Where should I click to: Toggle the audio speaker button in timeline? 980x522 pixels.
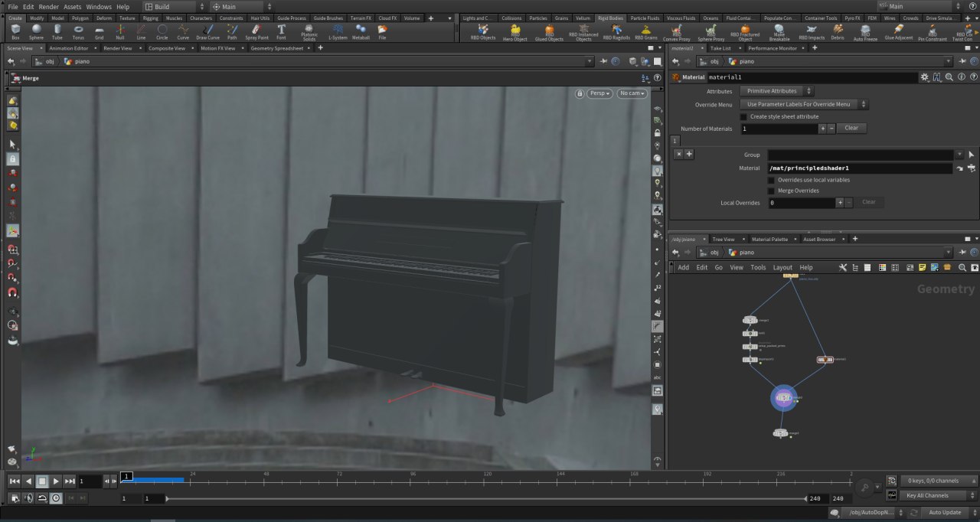point(29,498)
